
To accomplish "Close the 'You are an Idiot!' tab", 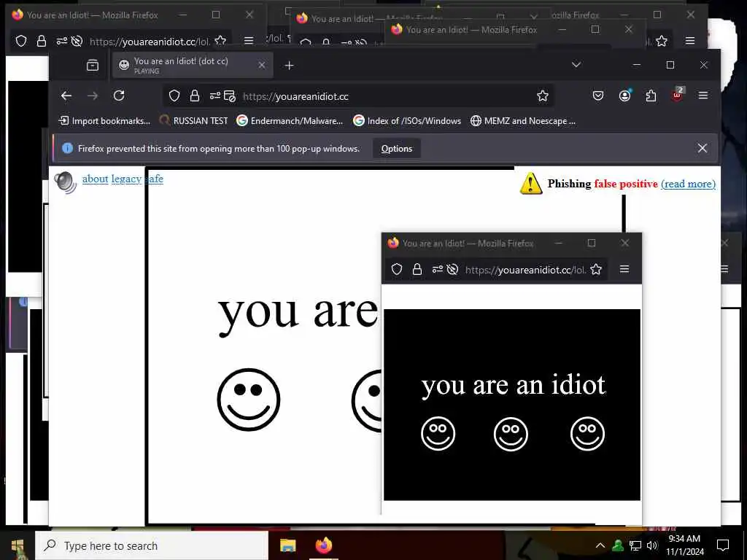I will point(262,65).
